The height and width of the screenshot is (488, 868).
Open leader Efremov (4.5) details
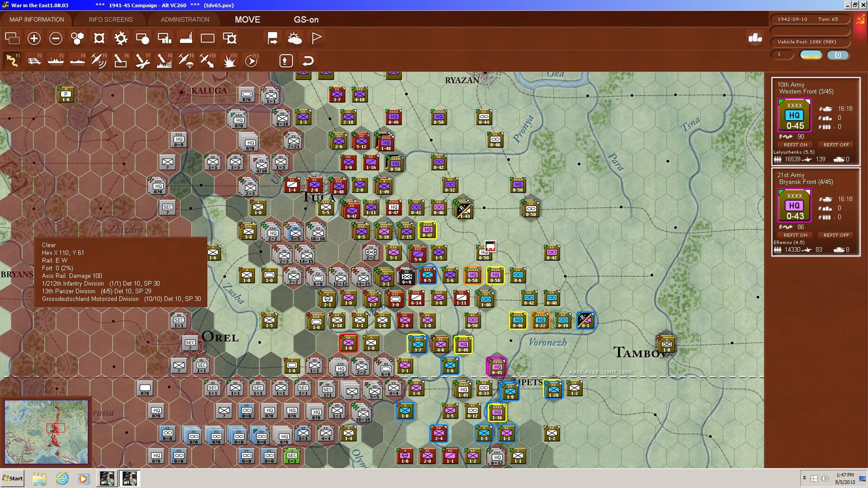tap(789, 242)
